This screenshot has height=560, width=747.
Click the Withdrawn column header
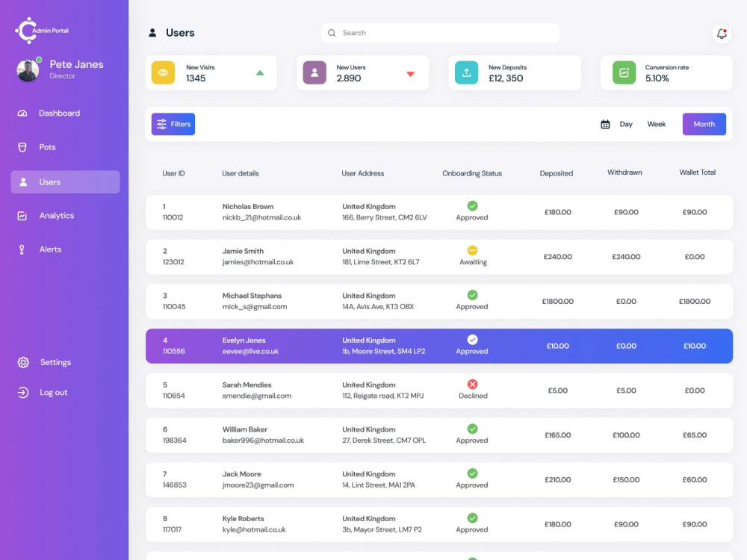[x=624, y=172]
